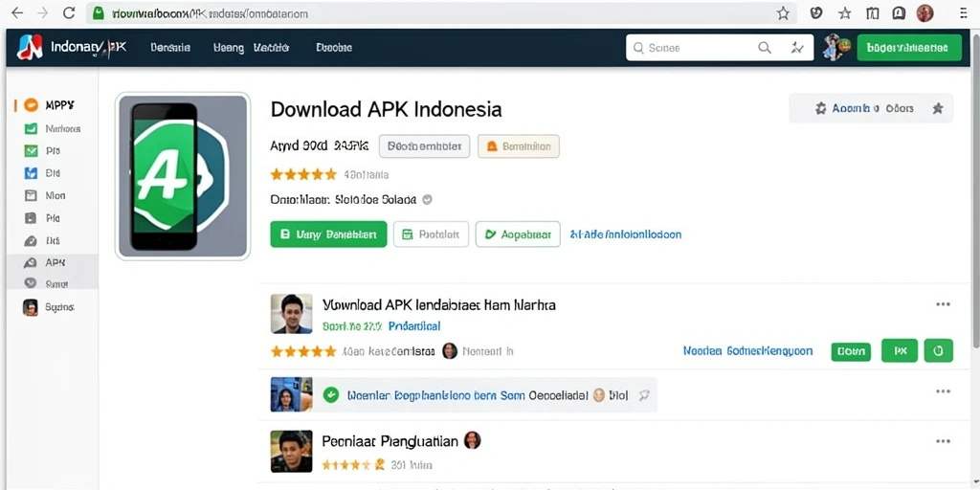Click the badge beside Peoniaat Plangutatian
The image size is (980, 490).
[x=473, y=440]
